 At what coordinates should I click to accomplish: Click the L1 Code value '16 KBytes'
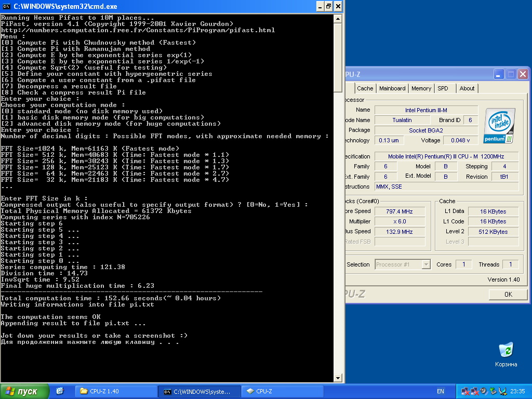pos(493,221)
